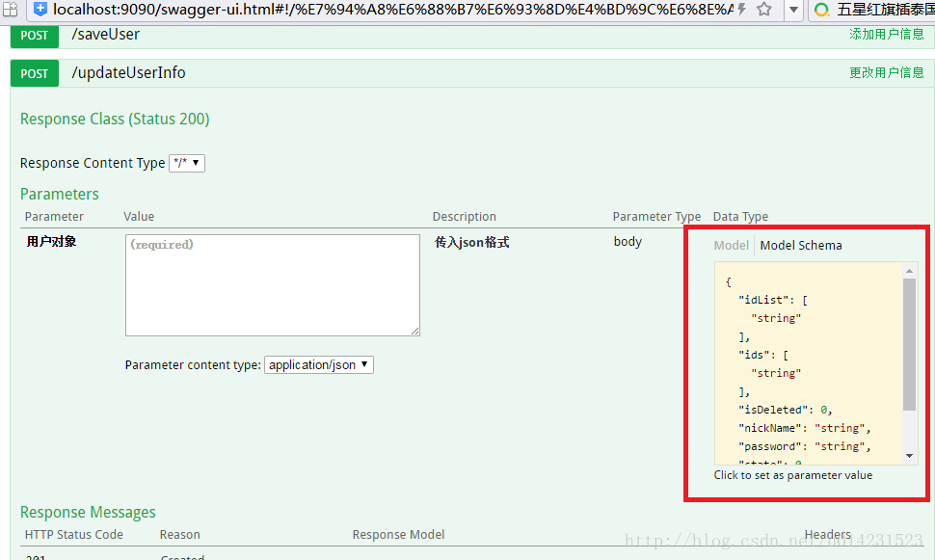
Task: Click the search engine logo icon
Action: click(x=821, y=10)
